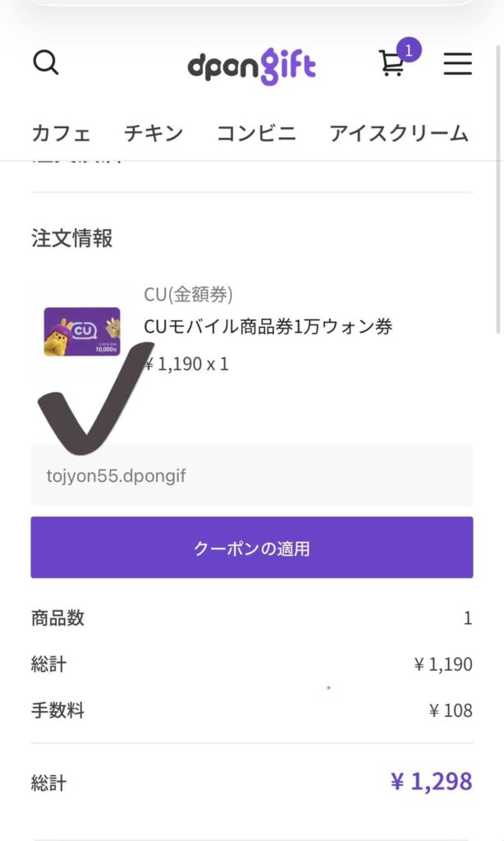Viewport: 504px width, 841px height.
Task: Click the CU gift card thumbnail
Action: (81, 330)
